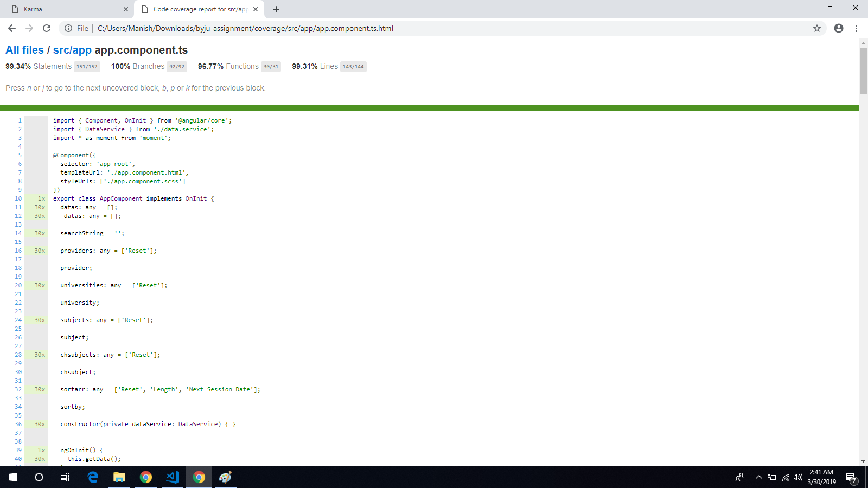868x488 pixels.
Task: Open Visual Studio Code from taskbar
Action: pos(173,477)
